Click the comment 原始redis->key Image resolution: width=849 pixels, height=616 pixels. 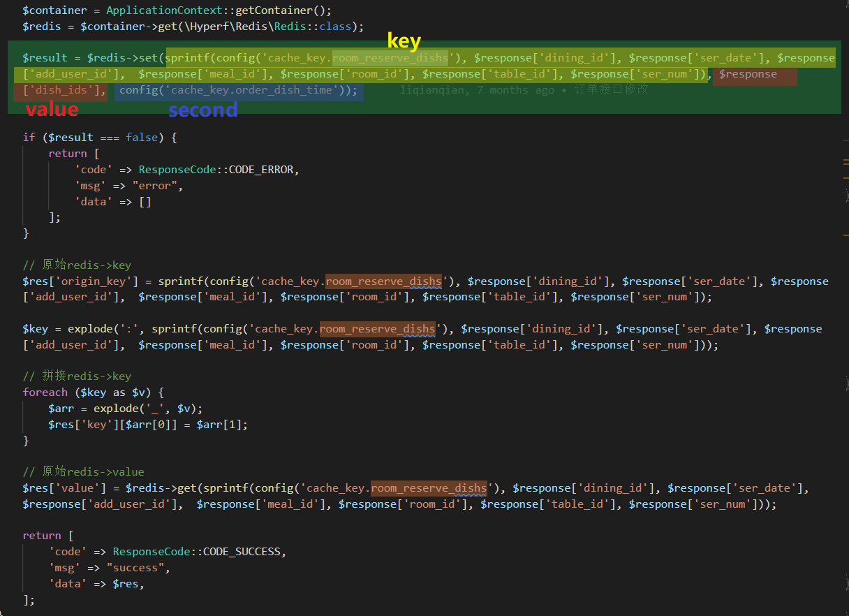[x=77, y=265]
